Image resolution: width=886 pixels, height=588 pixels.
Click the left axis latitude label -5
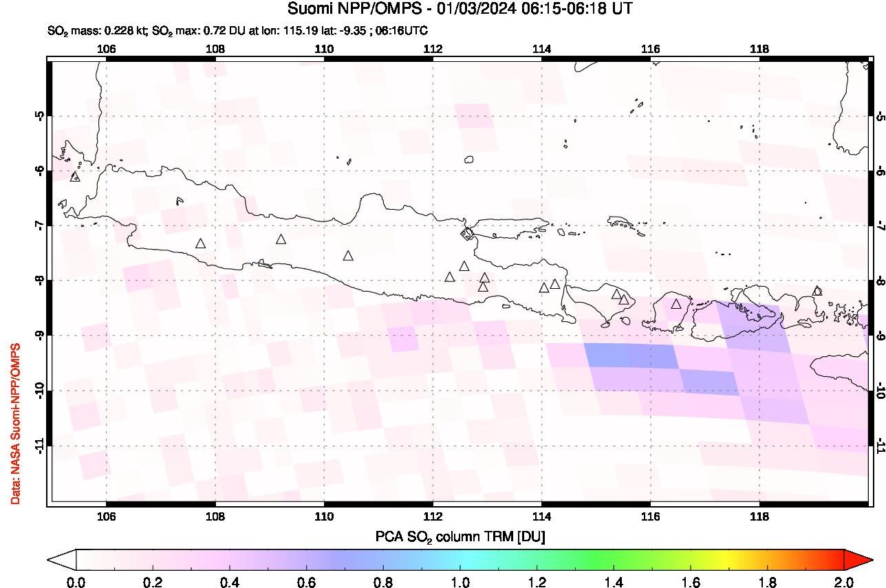[40, 115]
